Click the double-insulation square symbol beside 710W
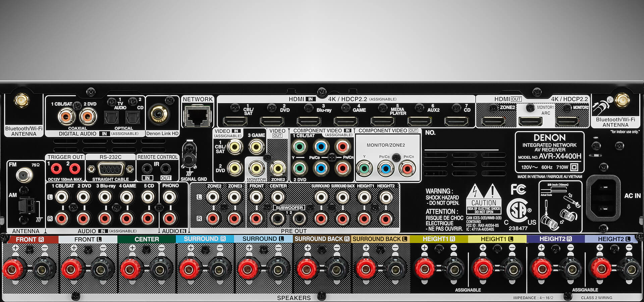Image resolution: width=644 pixels, height=302 pixels. (x=575, y=167)
